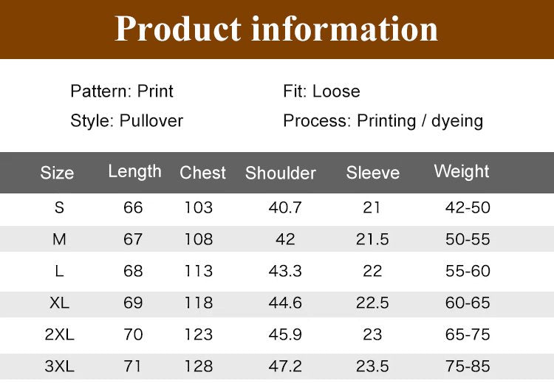Select the Sleeve column header
Screen dimensions: 554x392
pos(373,173)
